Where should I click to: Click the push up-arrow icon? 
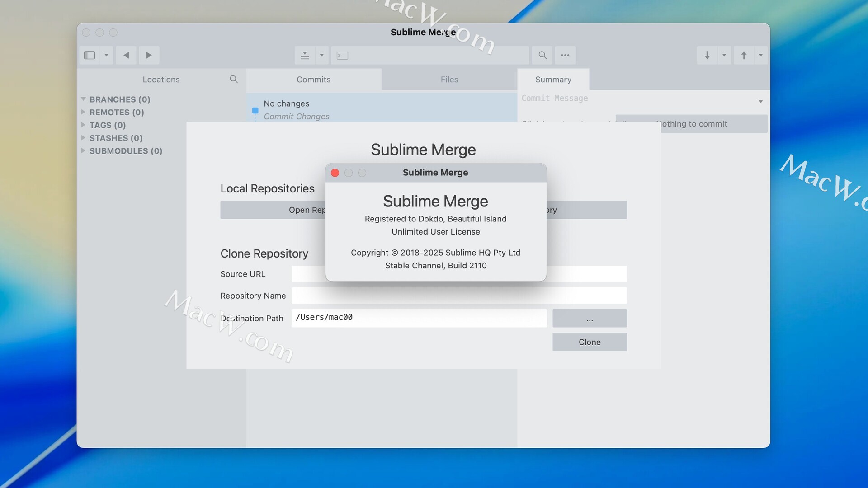(x=744, y=55)
